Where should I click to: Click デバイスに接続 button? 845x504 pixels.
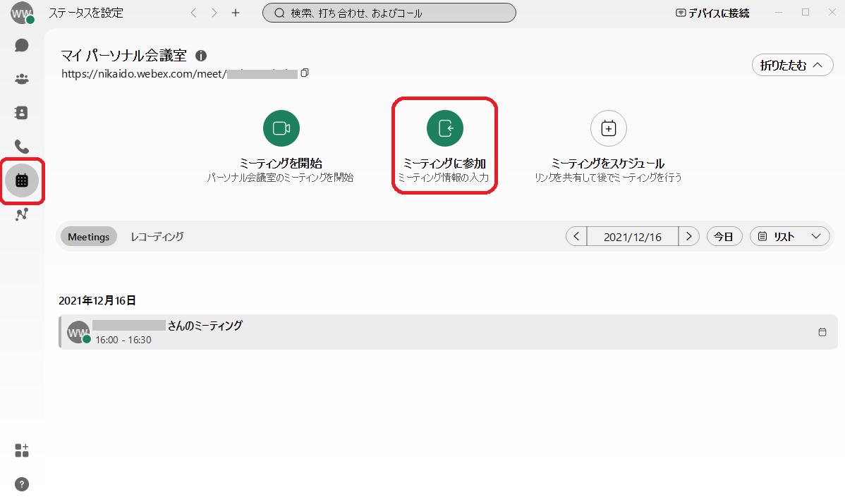[x=712, y=13]
